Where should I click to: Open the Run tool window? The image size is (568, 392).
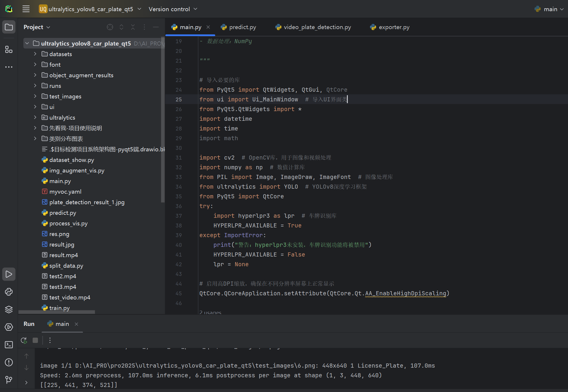tap(9, 274)
